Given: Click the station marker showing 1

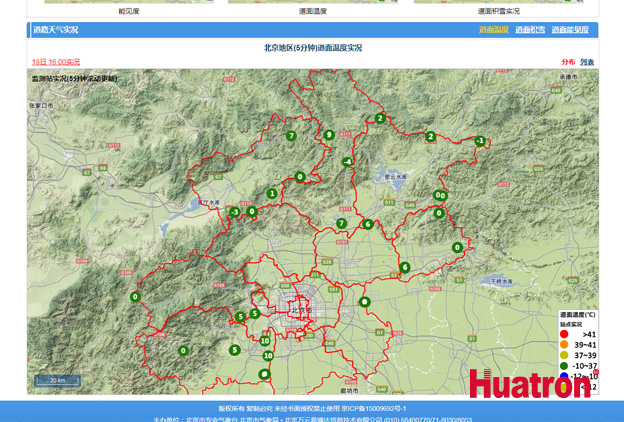Looking at the screenshot, I should click(271, 194).
